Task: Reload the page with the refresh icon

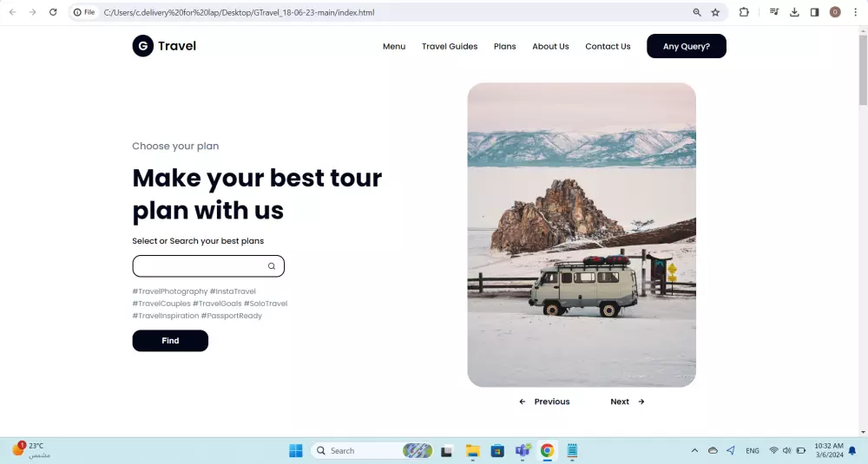Action: point(53,12)
